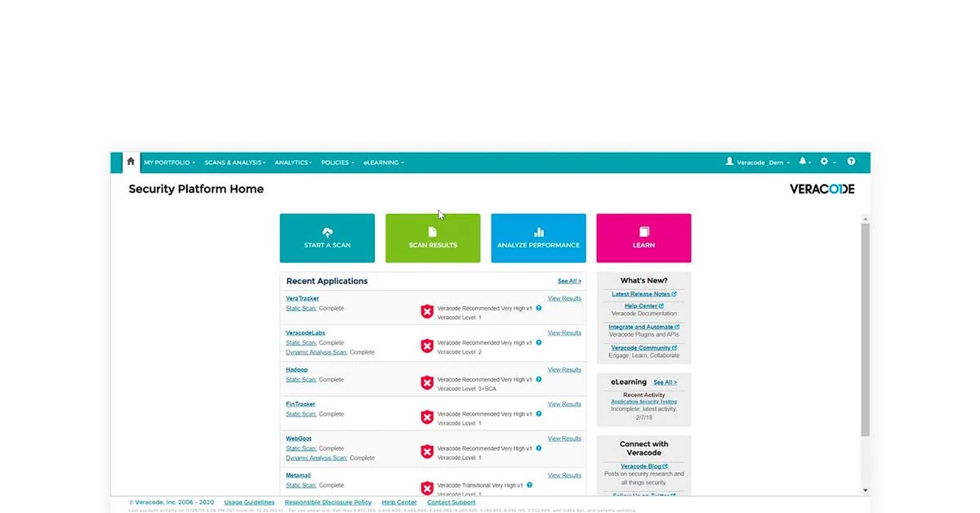Select the Start a Scan upload icon
The image size is (980, 513).
click(327, 233)
